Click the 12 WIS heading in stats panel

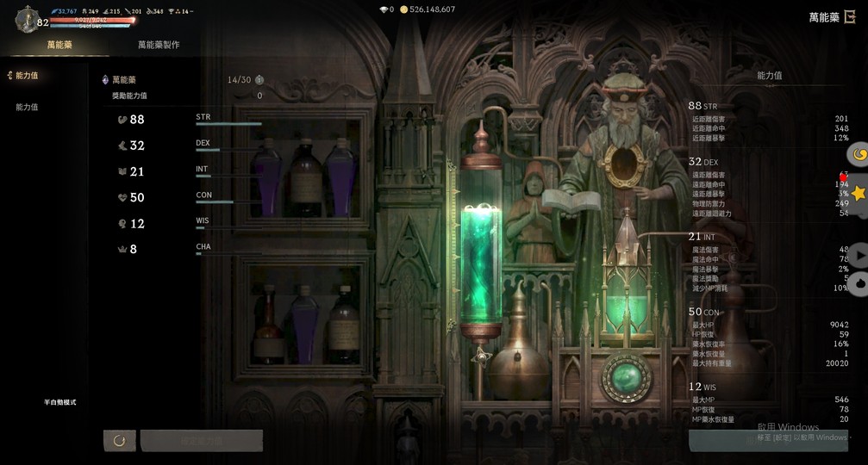[702, 387]
